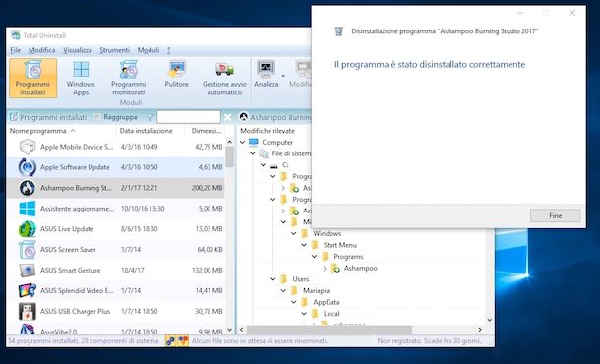Viewport: 600px width, 364px height.
Task: Collapse the AppData folder node
Action: (293, 302)
